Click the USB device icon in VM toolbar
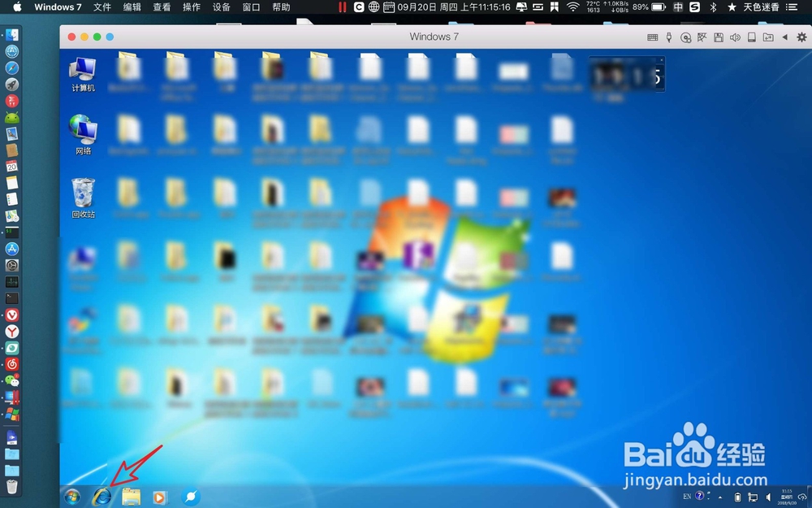This screenshot has height=508, width=812. coord(669,37)
